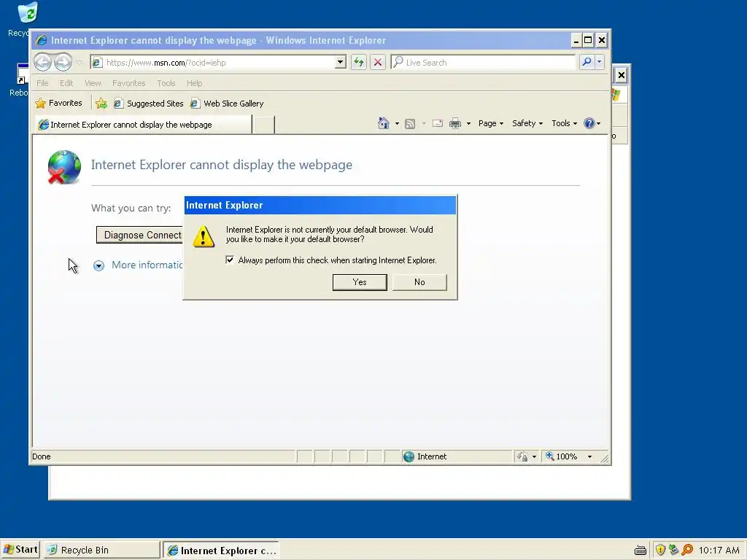Open the Suggested Sites link
This screenshot has width=747, height=560.
pyautogui.click(x=149, y=104)
